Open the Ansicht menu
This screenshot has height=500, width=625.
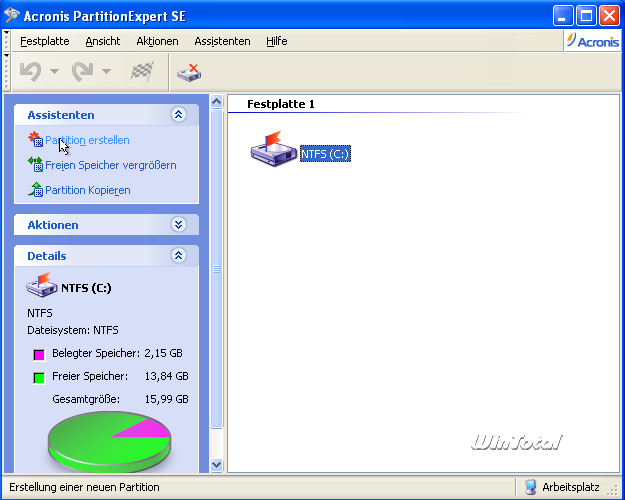(103, 41)
